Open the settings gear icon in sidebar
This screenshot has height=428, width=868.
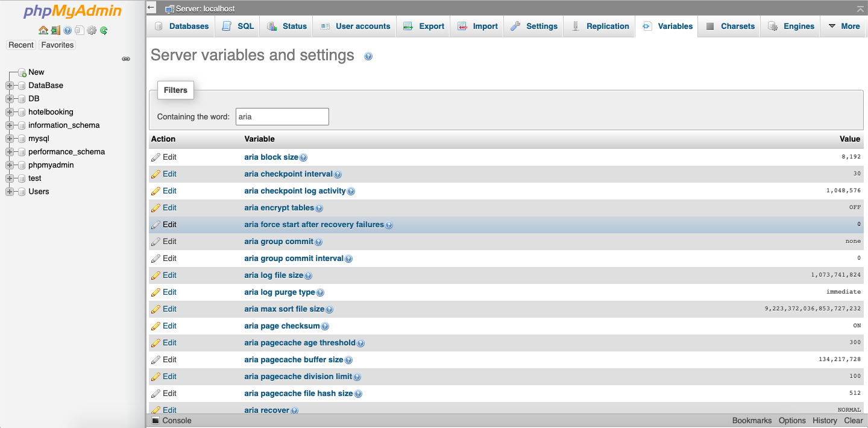point(91,30)
